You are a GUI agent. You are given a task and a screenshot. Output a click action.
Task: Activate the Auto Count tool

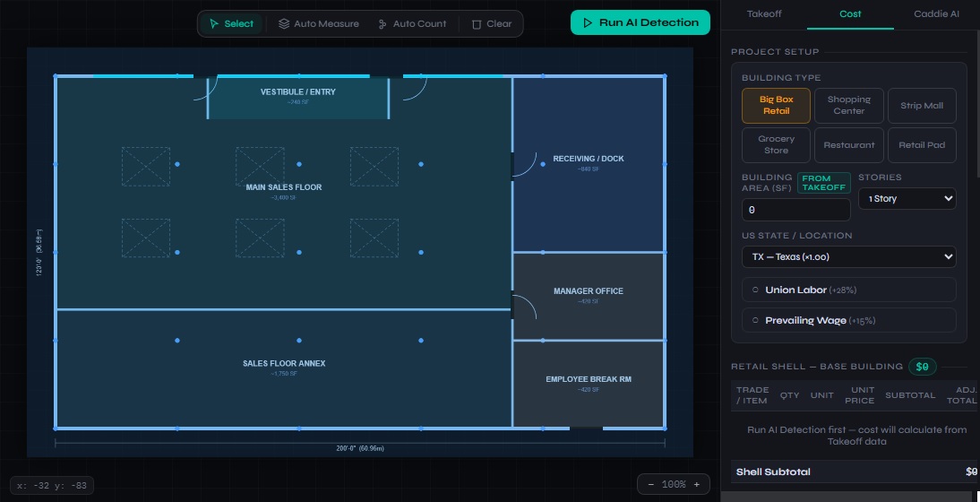(x=412, y=24)
